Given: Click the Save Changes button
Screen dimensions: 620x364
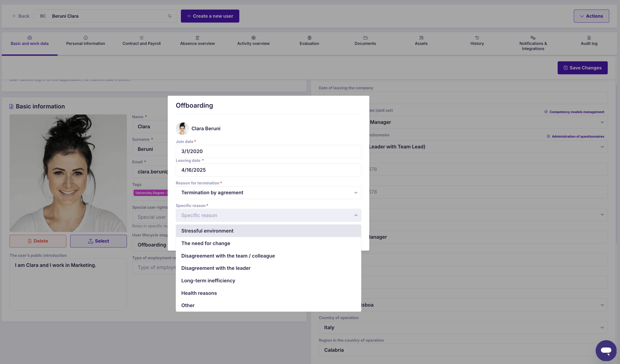Looking at the screenshot, I should (582, 68).
